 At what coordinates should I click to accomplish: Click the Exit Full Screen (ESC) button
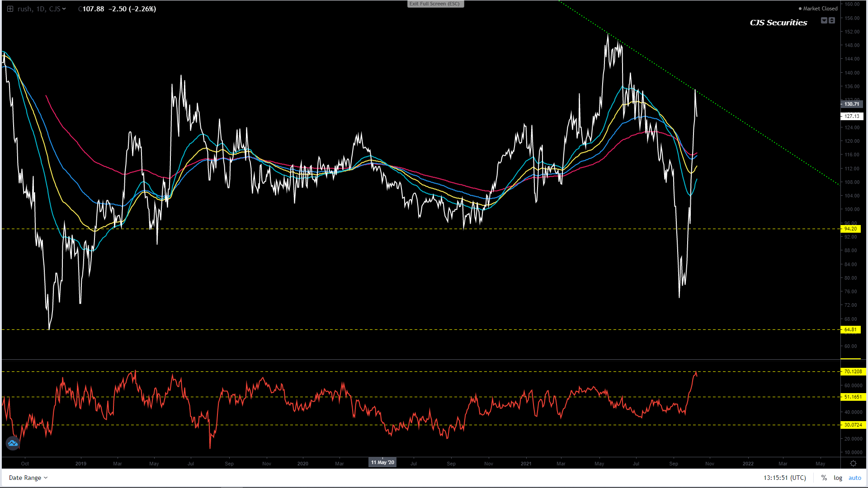point(435,4)
